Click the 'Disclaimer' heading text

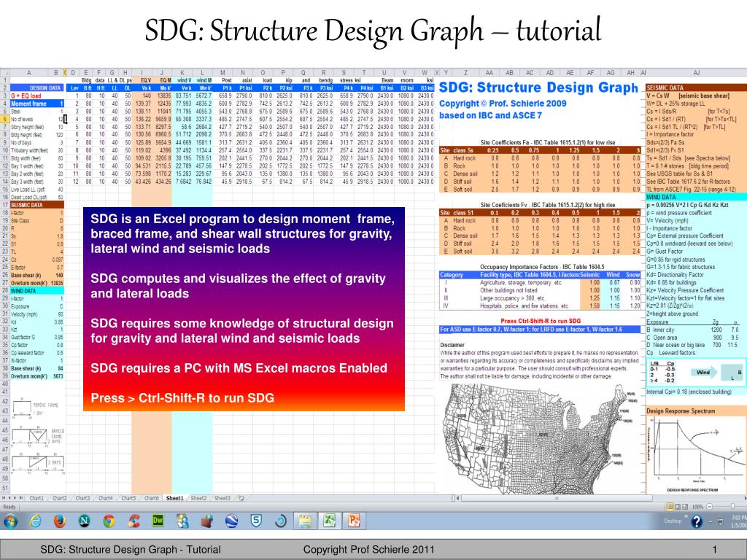click(452, 345)
